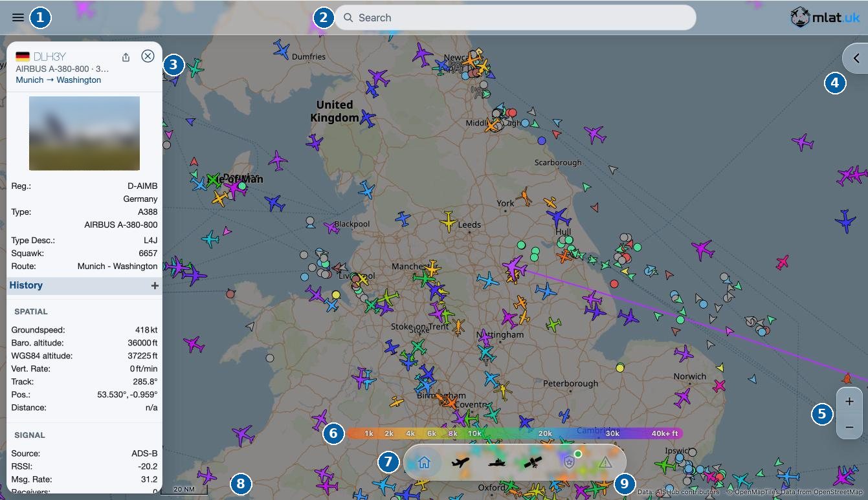Expand the right sidebar with the chevron
This screenshot has height=500, width=868.
coord(856,58)
